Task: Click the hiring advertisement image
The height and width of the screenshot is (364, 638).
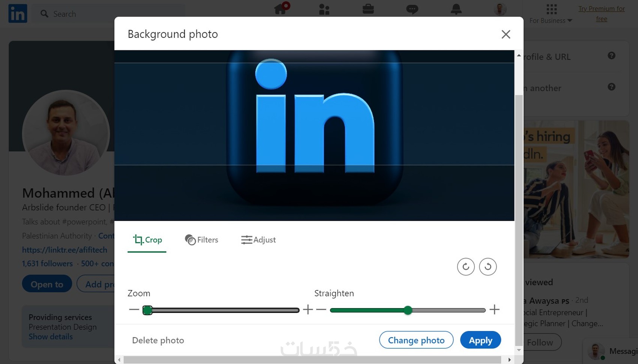Action: (576, 189)
